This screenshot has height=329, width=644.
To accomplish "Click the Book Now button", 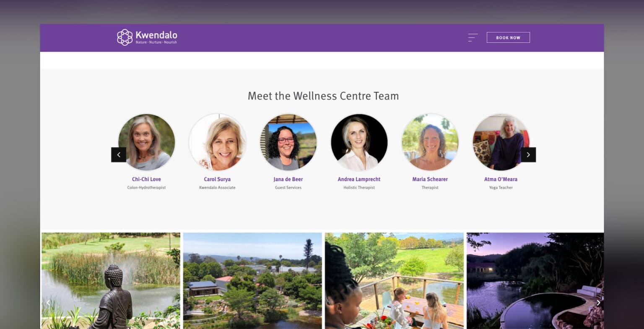I will 508,37.
